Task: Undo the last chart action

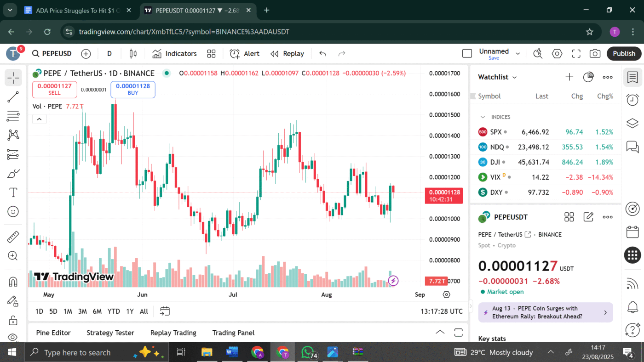Action: point(323,54)
